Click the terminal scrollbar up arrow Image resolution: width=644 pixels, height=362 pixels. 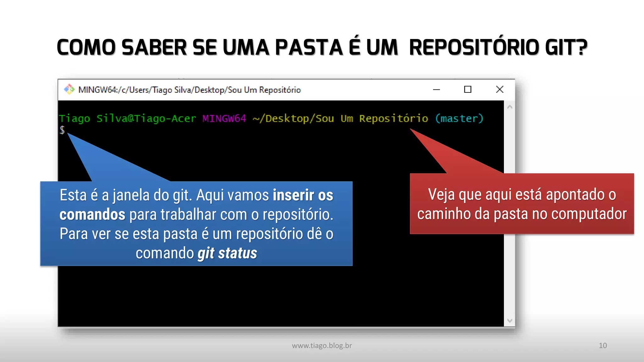point(510,107)
